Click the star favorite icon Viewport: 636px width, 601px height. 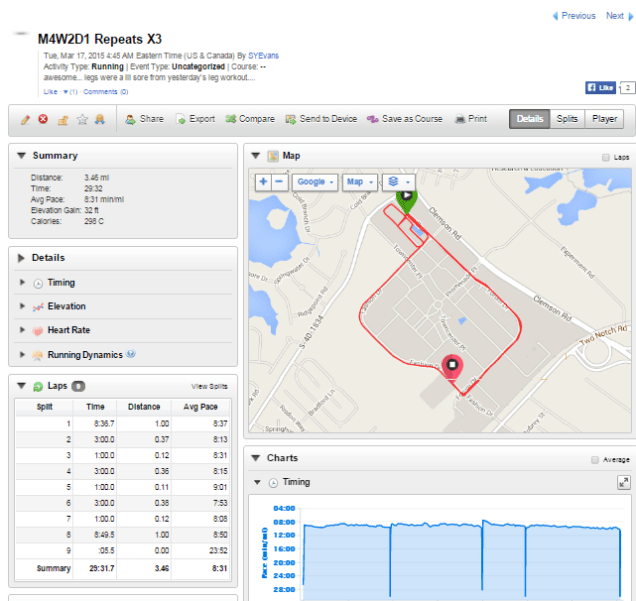click(x=82, y=119)
